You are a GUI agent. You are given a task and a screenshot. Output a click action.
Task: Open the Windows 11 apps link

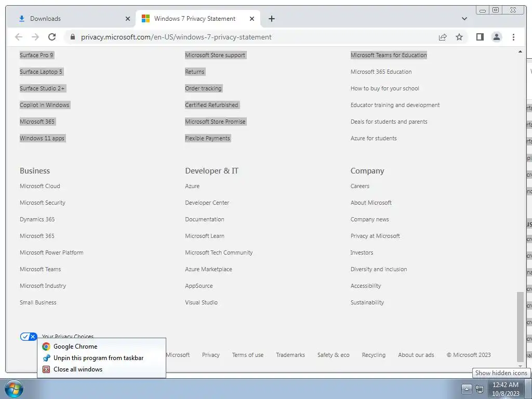[42, 138]
